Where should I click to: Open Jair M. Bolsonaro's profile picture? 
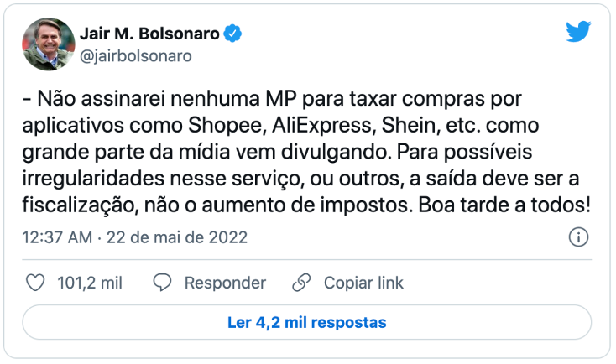coord(47,44)
